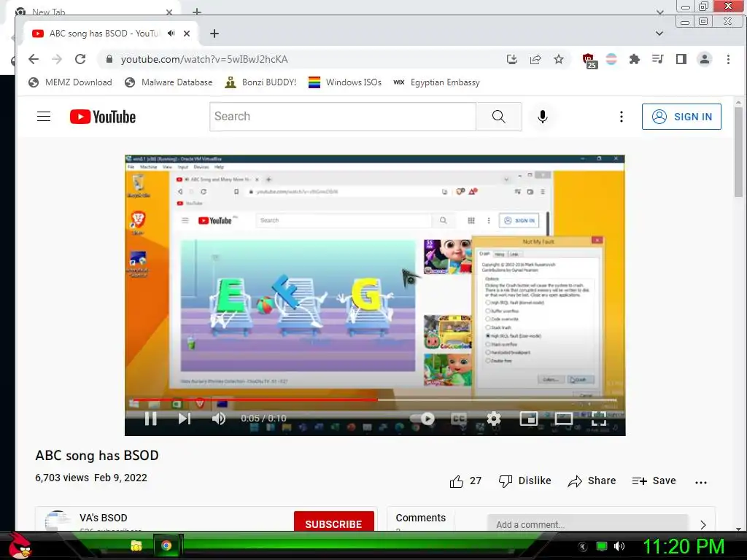
Task: Open Egyptian Embassy bookmark
Action: (436, 82)
